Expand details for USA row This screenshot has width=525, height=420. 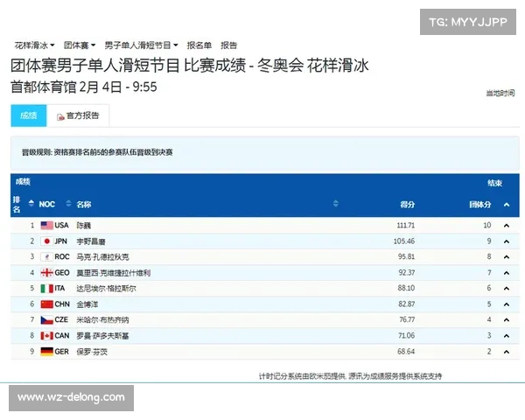507,226
